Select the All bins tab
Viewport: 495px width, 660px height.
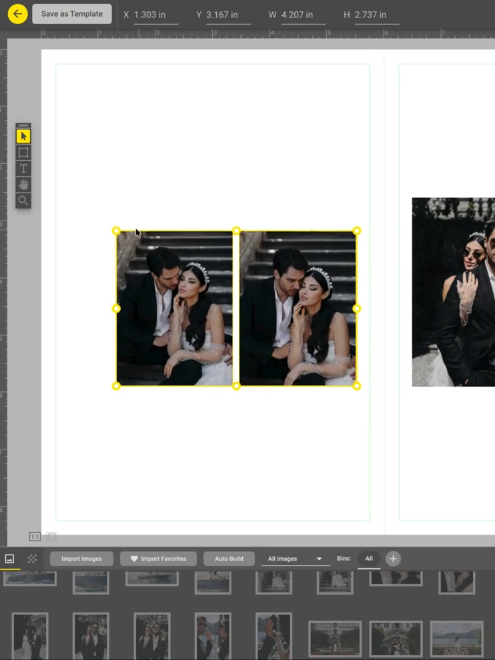(369, 559)
